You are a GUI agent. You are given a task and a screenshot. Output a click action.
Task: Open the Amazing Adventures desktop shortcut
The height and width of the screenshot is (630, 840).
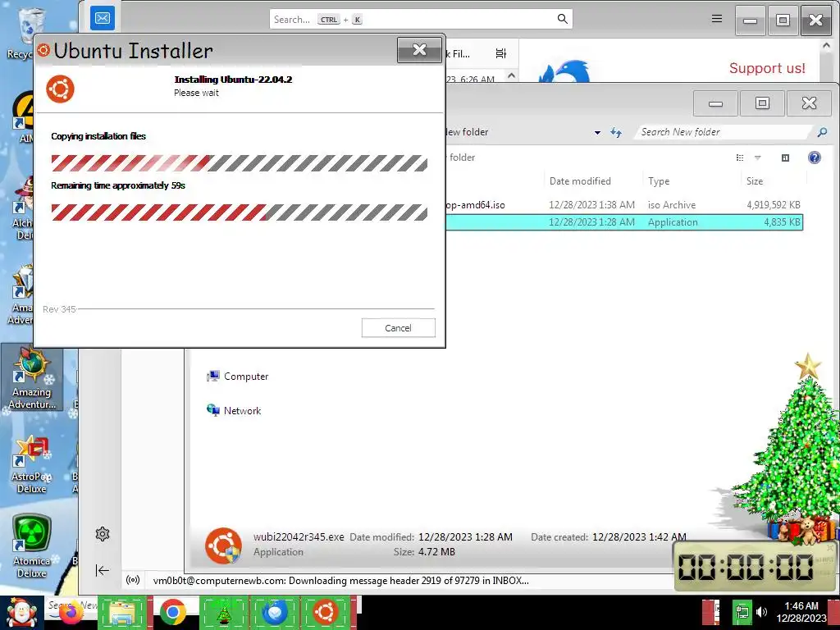point(32,379)
